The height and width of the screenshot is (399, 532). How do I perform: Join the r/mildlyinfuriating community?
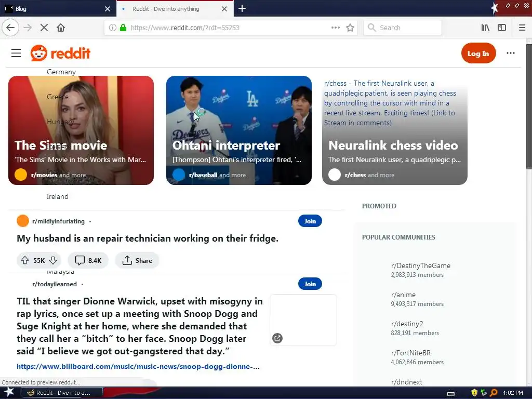(x=310, y=221)
